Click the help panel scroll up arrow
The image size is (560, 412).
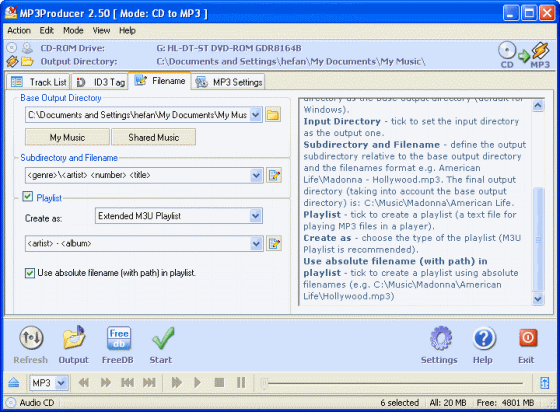coord(538,106)
